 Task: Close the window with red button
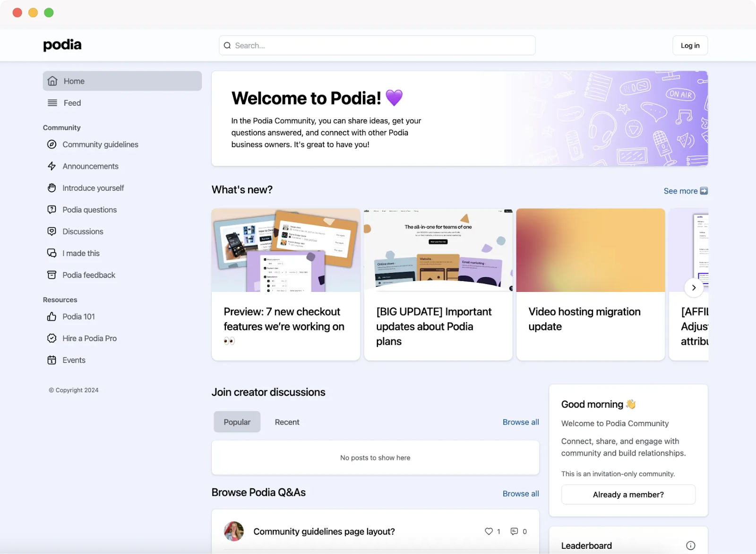(x=17, y=13)
